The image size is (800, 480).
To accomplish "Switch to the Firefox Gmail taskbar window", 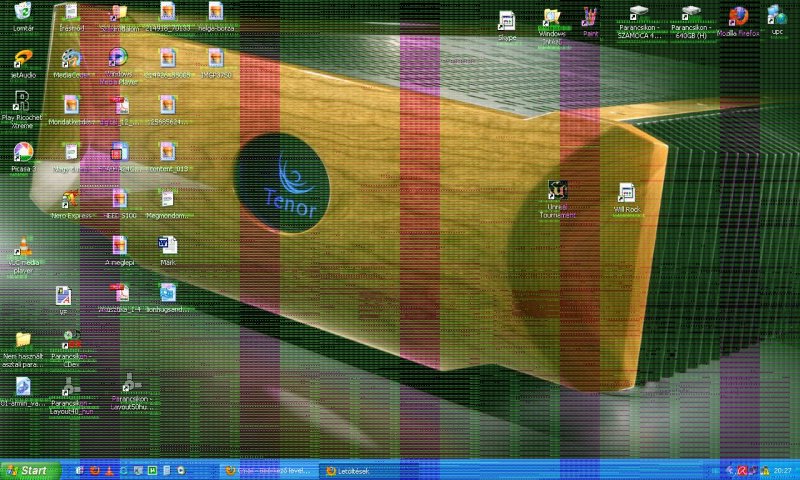I will [269, 471].
